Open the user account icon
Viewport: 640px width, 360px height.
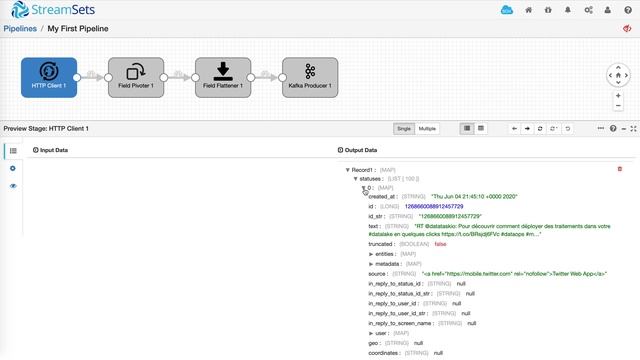[608, 10]
